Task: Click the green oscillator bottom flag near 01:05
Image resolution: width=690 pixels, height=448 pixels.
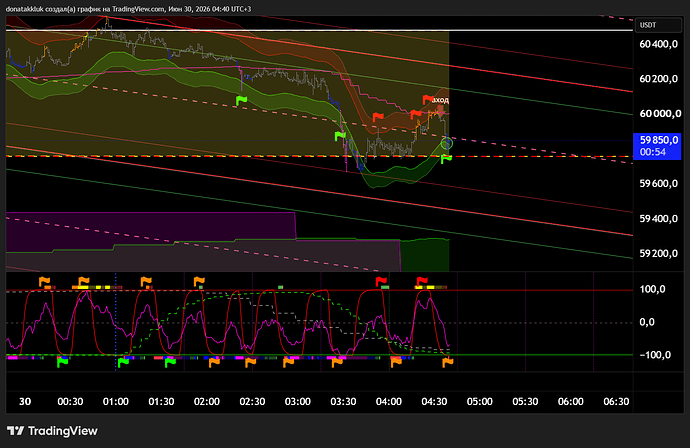Action: click(123, 362)
